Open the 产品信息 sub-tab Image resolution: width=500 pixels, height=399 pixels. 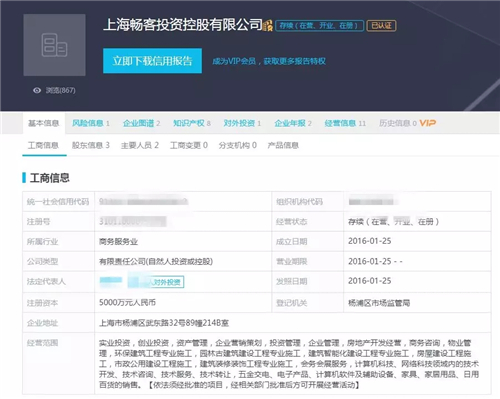pyautogui.click(x=283, y=145)
